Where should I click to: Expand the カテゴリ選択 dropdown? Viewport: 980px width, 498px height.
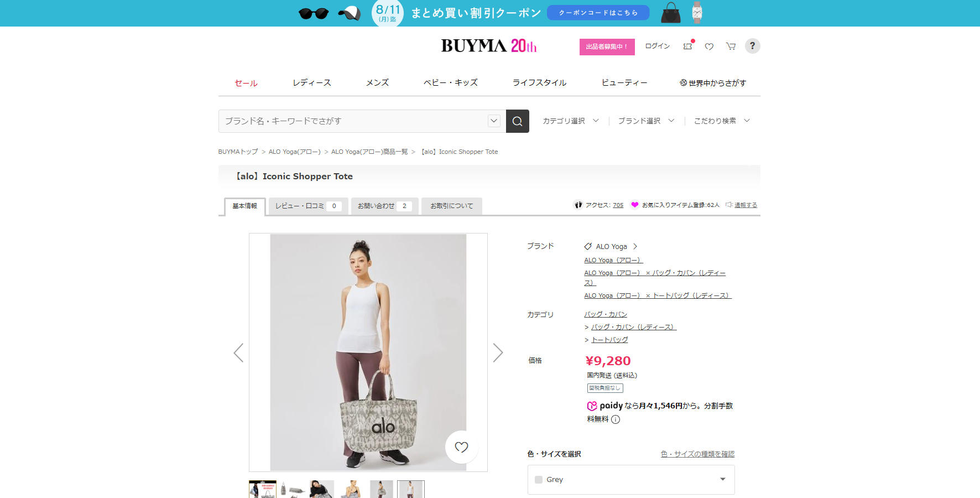tap(571, 121)
